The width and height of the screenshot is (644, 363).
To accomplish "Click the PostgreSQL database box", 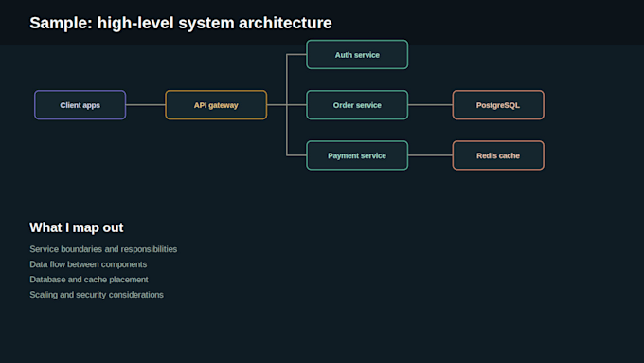I will (x=498, y=105).
